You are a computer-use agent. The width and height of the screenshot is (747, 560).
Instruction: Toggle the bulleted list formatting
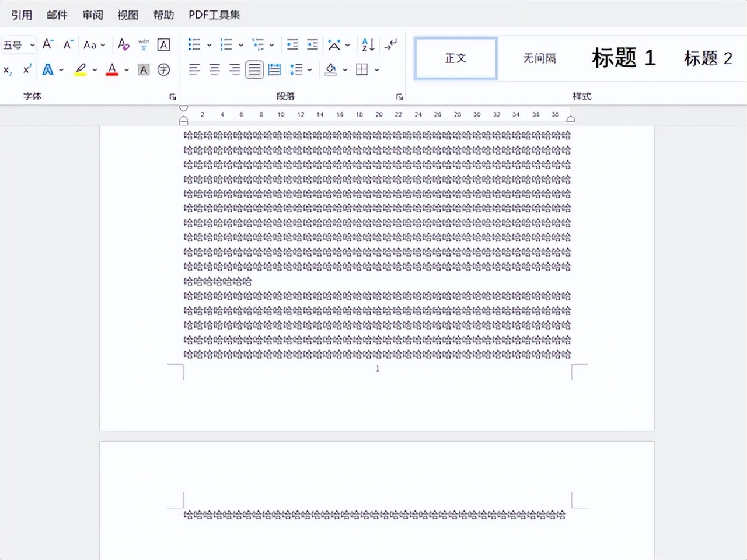(x=194, y=44)
